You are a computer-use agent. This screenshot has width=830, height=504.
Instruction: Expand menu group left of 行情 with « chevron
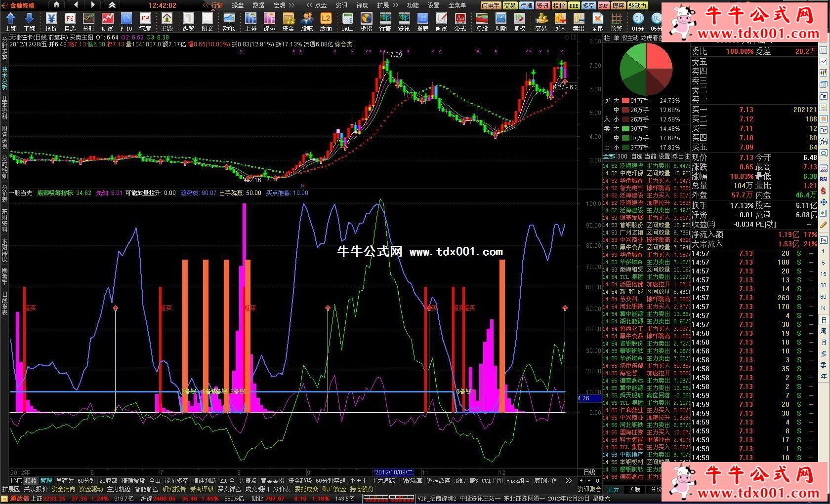pos(207,5)
